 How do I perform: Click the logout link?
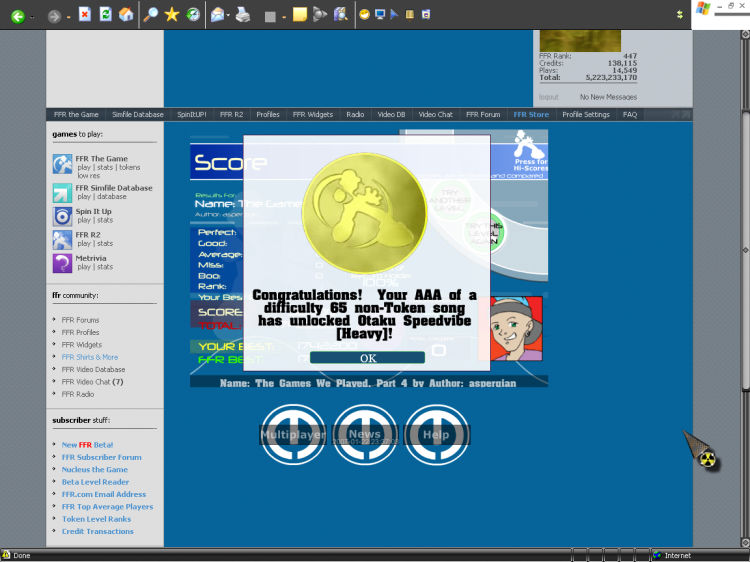pyautogui.click(x=548, y=97)
